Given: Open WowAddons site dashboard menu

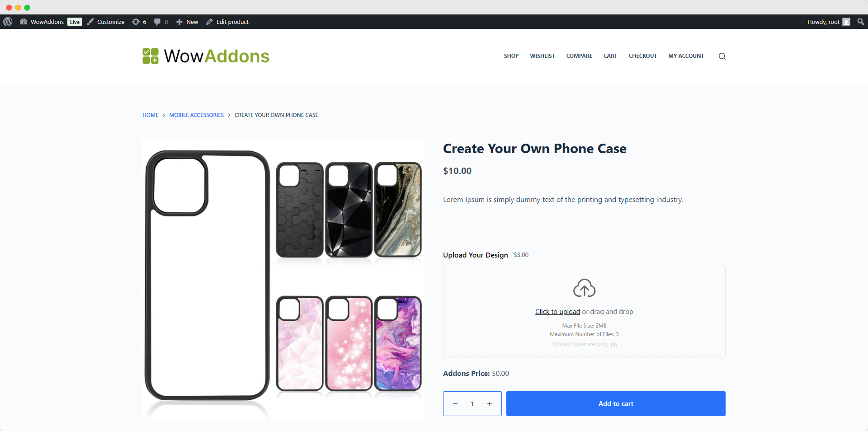Looking at the screenshot, I should pos(42,22).
